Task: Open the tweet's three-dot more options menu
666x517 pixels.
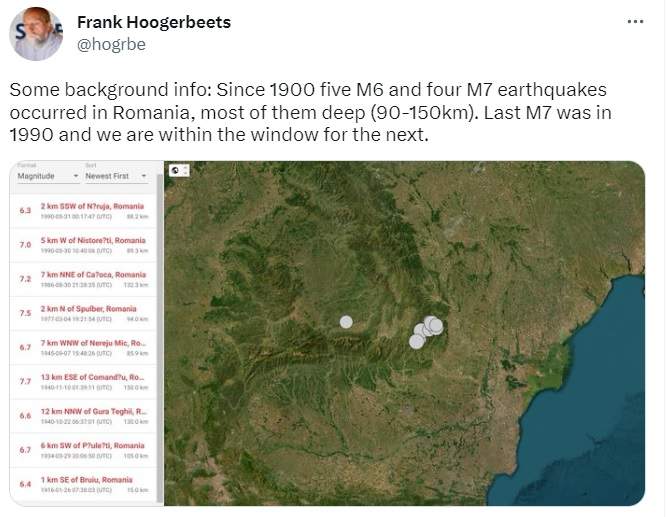Action: point(635,21)
